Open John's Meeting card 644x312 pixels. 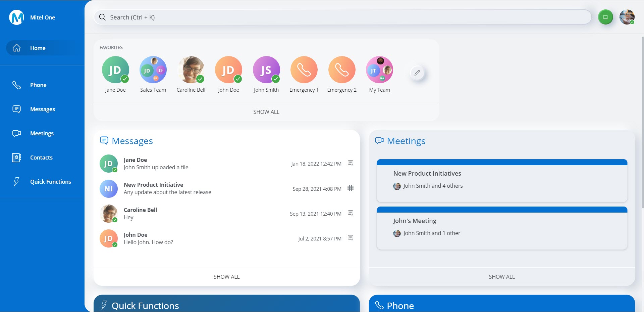501,228
